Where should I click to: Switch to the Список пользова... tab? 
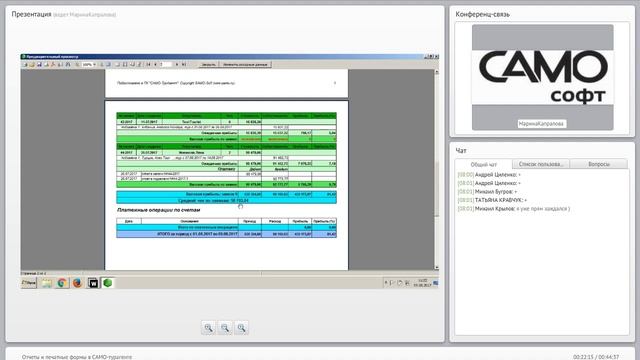541,164
